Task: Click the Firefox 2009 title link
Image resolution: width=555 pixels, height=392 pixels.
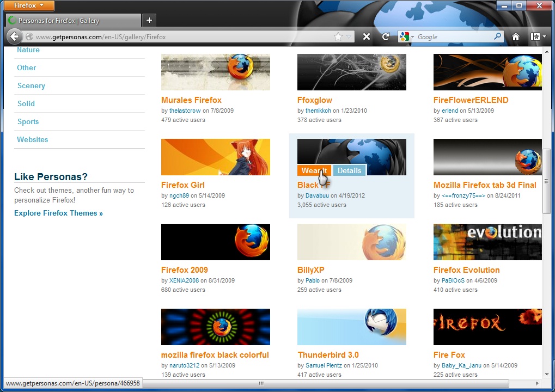Action: (185, 270)
